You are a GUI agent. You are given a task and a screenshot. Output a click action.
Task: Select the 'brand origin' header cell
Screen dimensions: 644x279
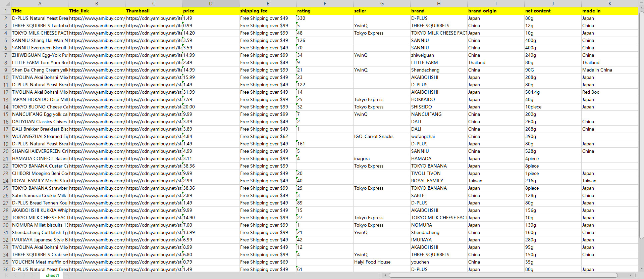[496, 11]
